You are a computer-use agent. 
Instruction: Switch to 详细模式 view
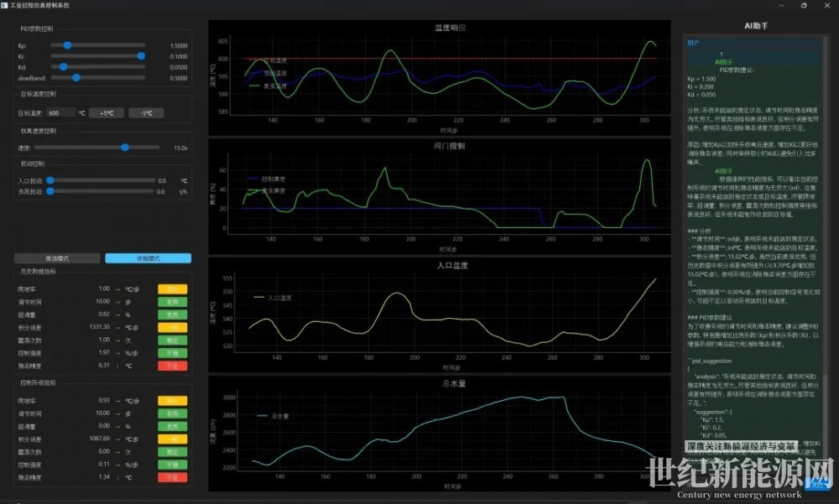coord(149,258)
